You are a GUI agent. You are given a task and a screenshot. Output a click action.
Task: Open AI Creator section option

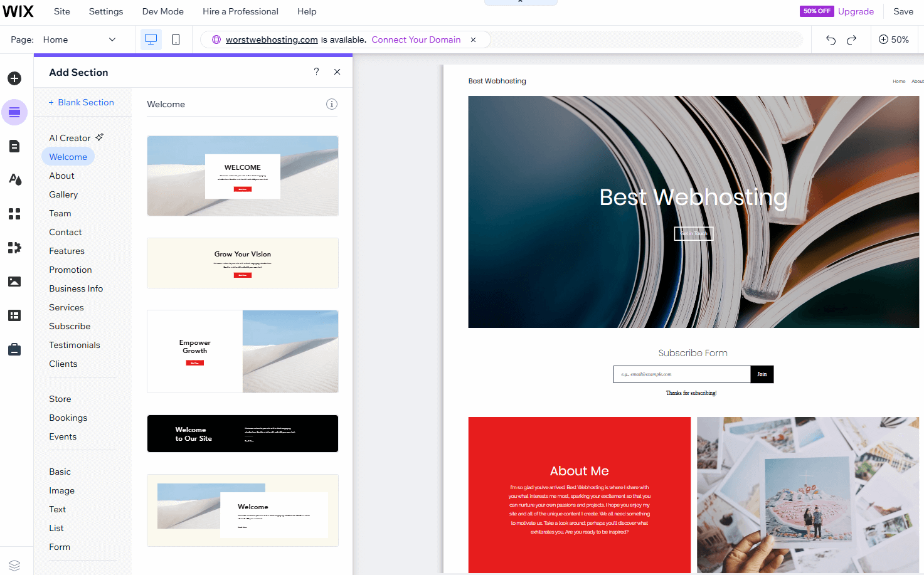coord(77,138)
